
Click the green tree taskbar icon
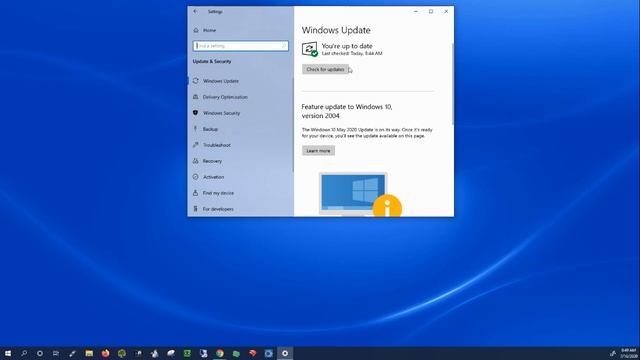[x=122, y=353]
